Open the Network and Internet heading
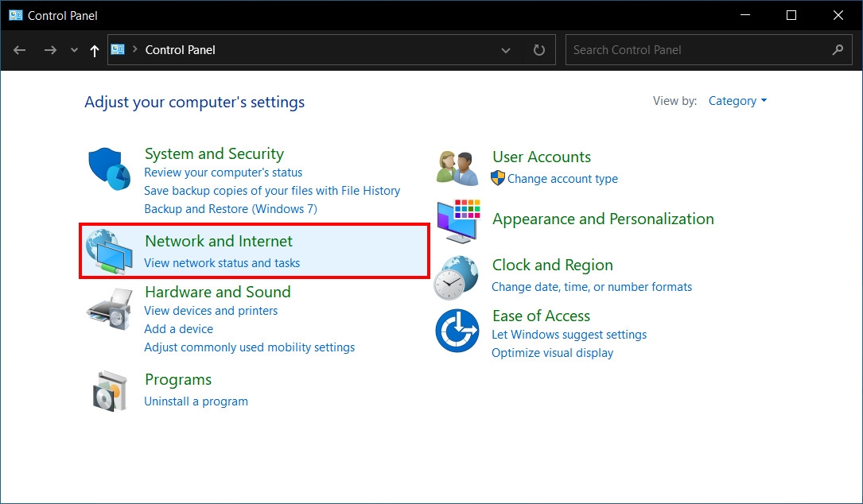This screenshot has width=863, height=504. click(x=219, y=241)
